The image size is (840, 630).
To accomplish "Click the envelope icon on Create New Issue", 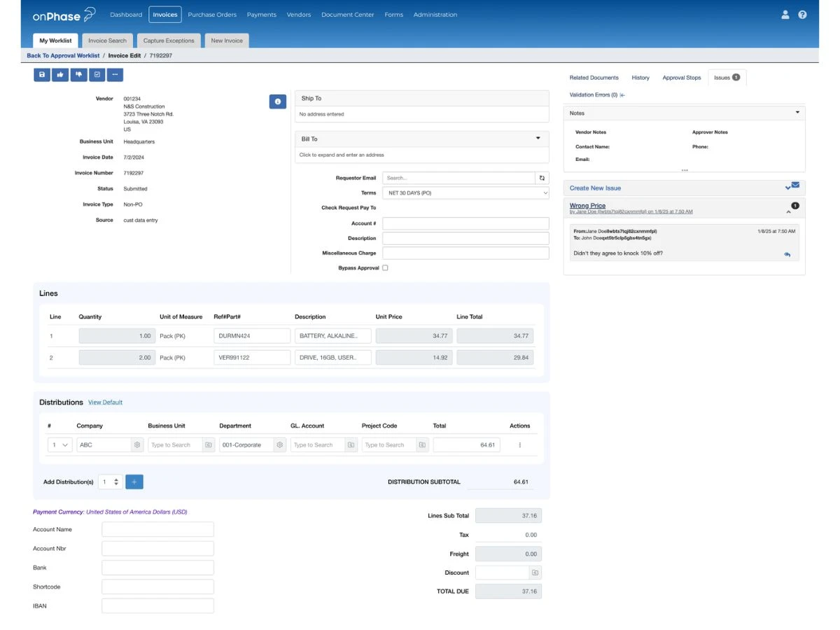I will click(796, 185).
